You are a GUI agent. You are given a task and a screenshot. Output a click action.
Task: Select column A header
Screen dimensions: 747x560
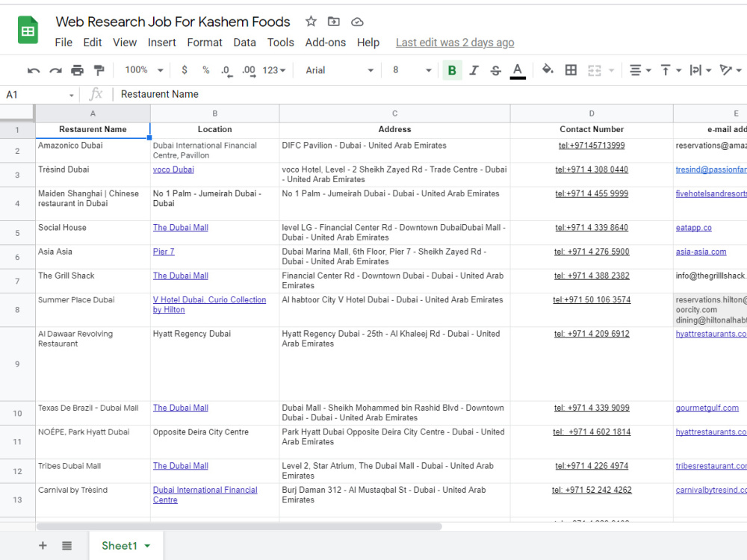[93, 113]
